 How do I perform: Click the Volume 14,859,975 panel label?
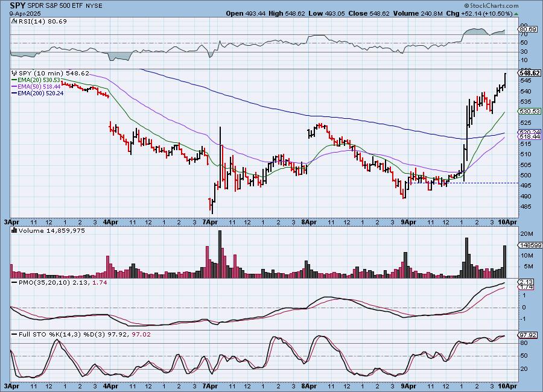point(52,230)
